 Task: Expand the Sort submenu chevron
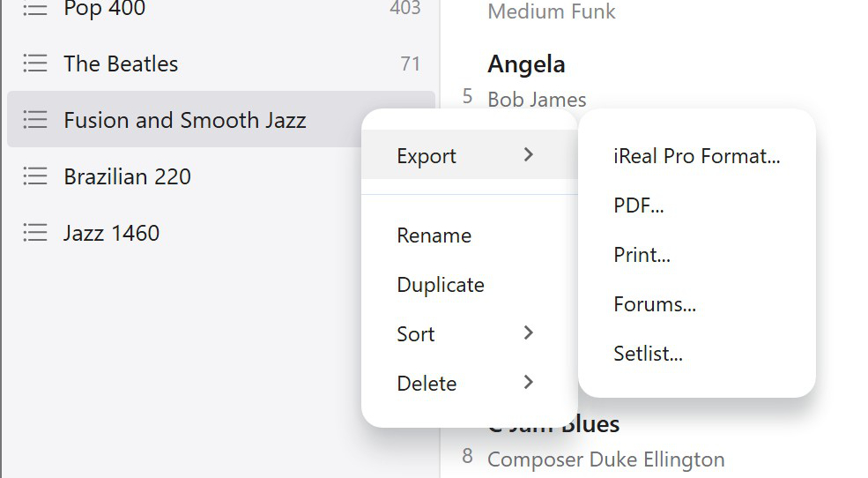point(528,333)
